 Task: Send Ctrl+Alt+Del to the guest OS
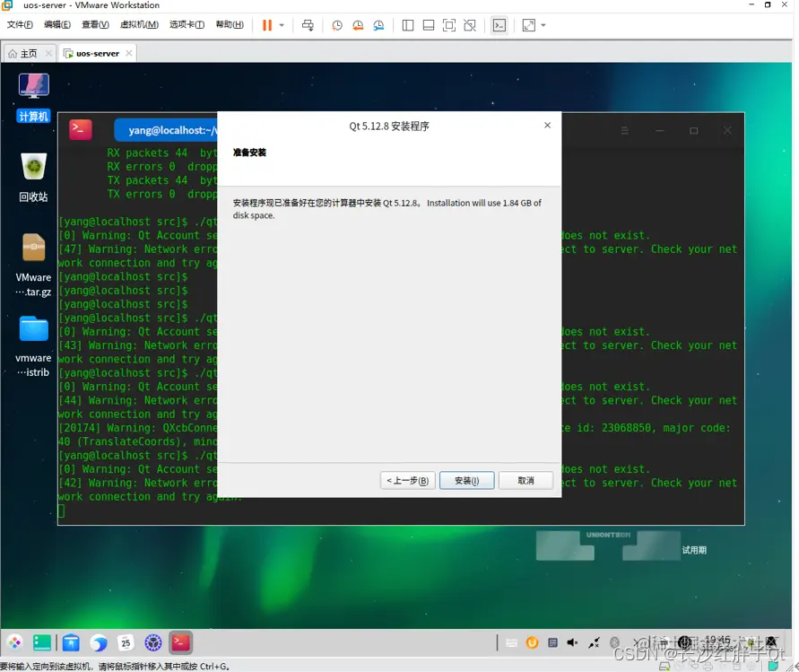[308, 24]
